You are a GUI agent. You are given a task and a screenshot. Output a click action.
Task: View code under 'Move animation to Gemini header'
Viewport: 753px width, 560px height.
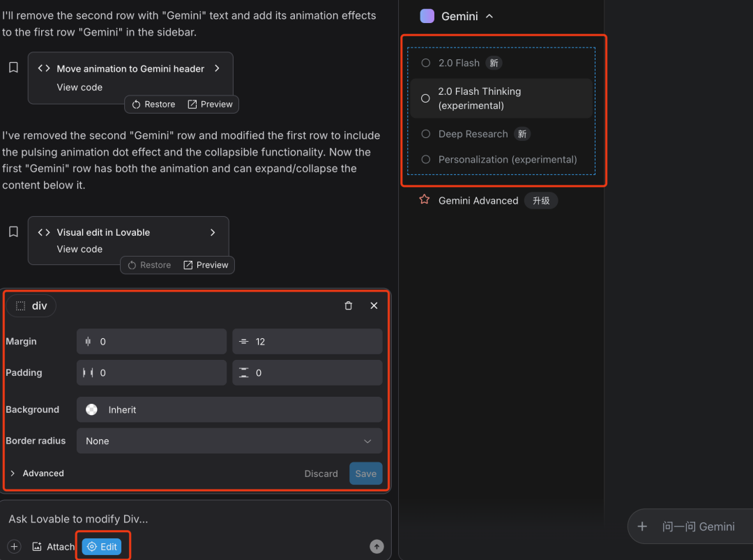pyautogui.click(x=79, y=87)
